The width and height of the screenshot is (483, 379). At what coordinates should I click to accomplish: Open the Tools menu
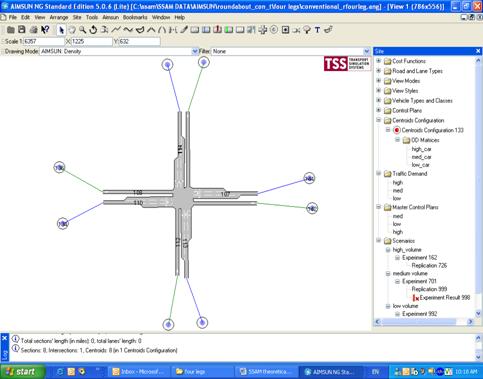pyautogui.click(x=92, y=17)
